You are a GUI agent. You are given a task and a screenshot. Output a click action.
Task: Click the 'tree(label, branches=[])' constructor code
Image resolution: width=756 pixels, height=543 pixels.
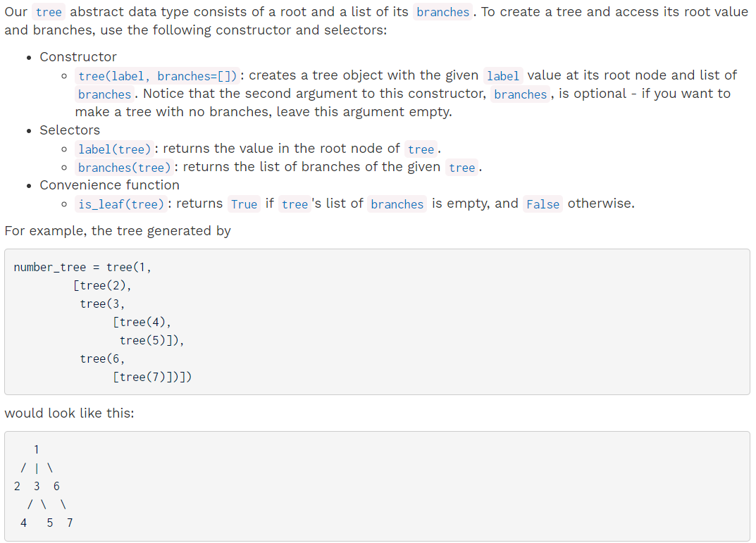[x=158, y=76]
